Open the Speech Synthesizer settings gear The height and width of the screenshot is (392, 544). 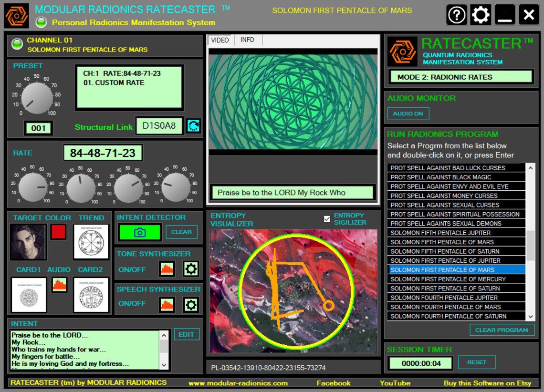(191, 304)
